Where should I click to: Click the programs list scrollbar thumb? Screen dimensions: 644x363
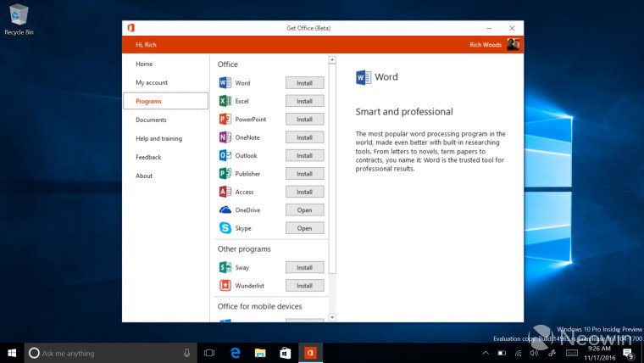(332, 169)
